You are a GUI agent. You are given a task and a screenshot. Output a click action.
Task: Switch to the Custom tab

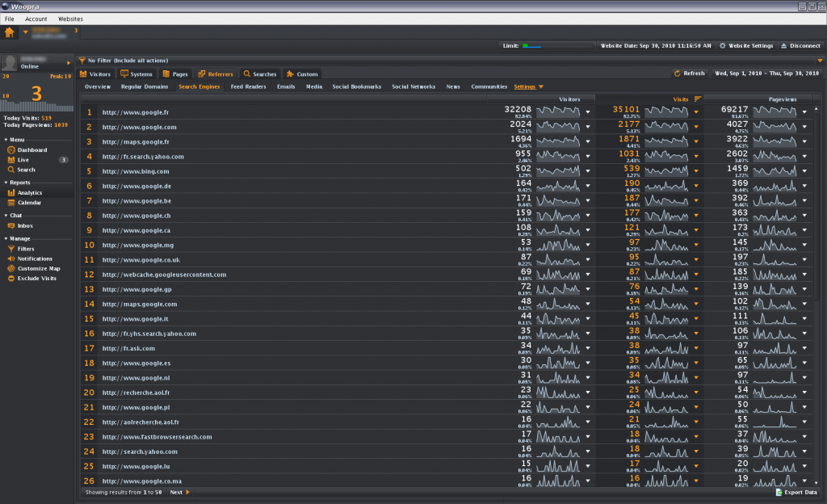[x=302, y=73]
